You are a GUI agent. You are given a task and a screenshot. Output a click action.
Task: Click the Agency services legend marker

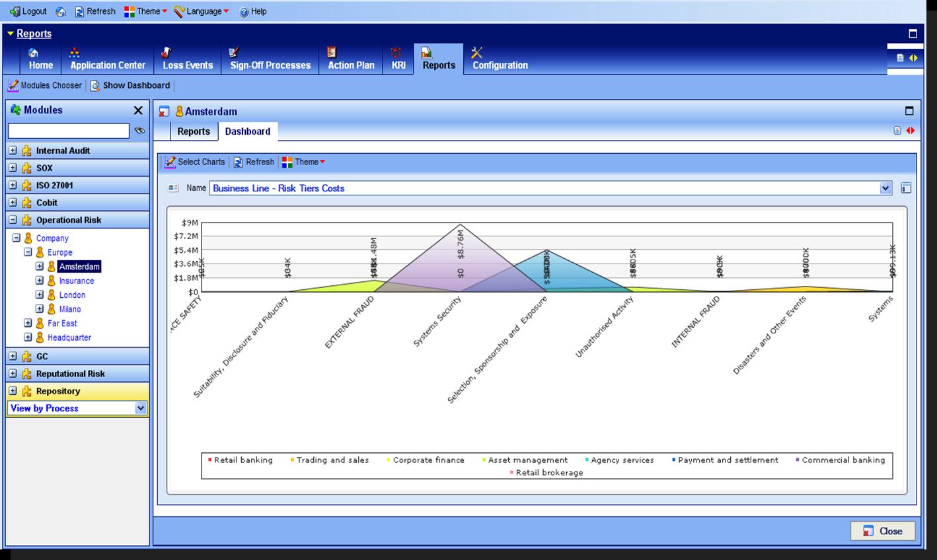(587, 460)
